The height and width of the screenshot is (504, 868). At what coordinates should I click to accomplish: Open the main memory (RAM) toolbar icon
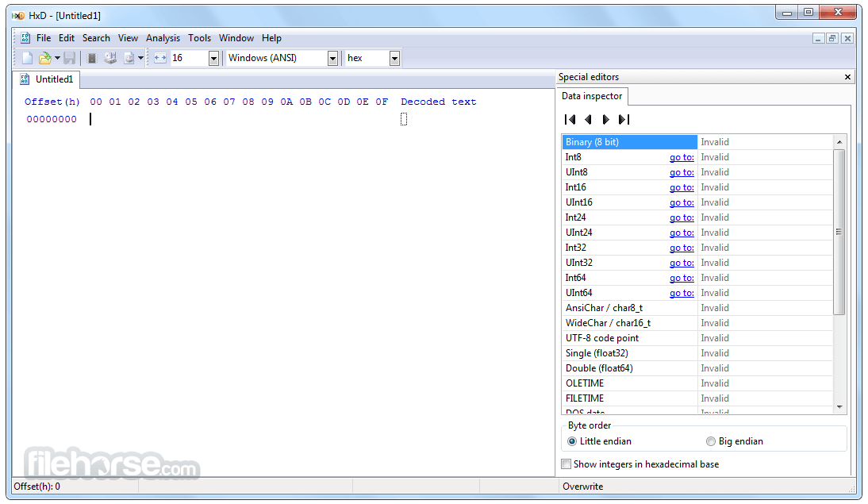coord(92,58)
